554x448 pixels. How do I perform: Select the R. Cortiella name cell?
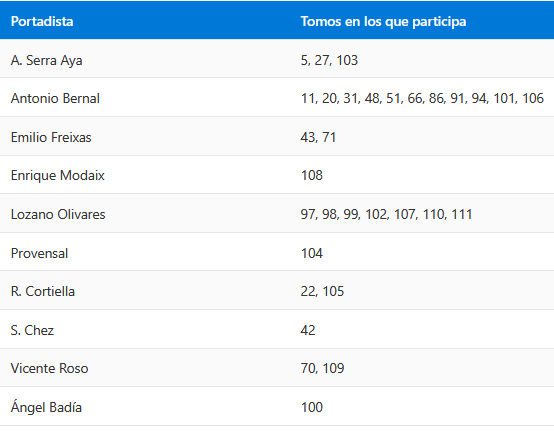[x=43, y=291]
